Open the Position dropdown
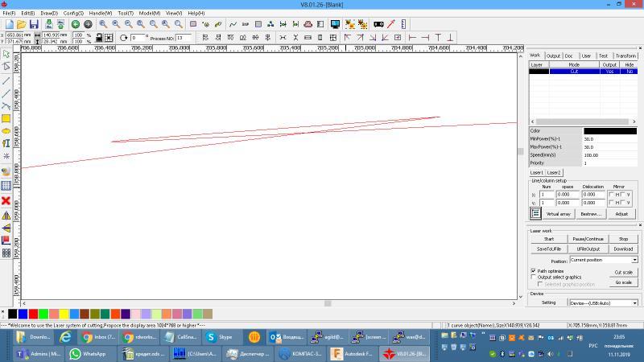644x362 pixels. click(634, 260)
